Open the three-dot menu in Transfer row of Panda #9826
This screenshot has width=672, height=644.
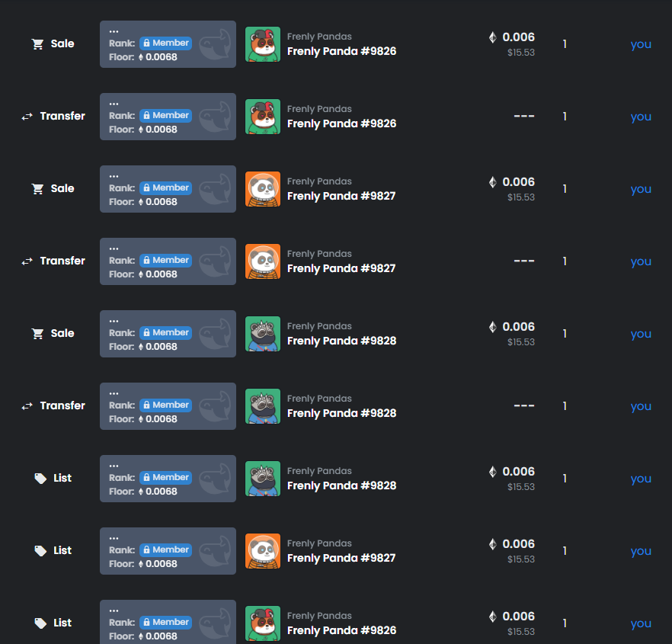114,104
